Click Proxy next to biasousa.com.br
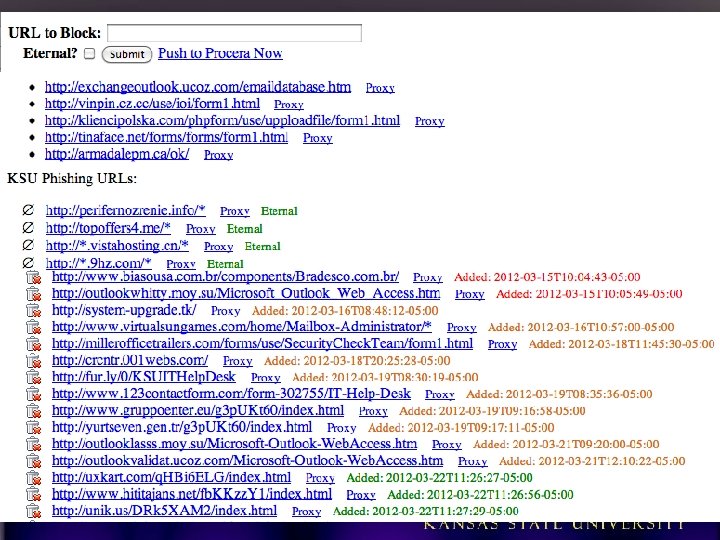The image size is (720, 540). pos(428,278)
